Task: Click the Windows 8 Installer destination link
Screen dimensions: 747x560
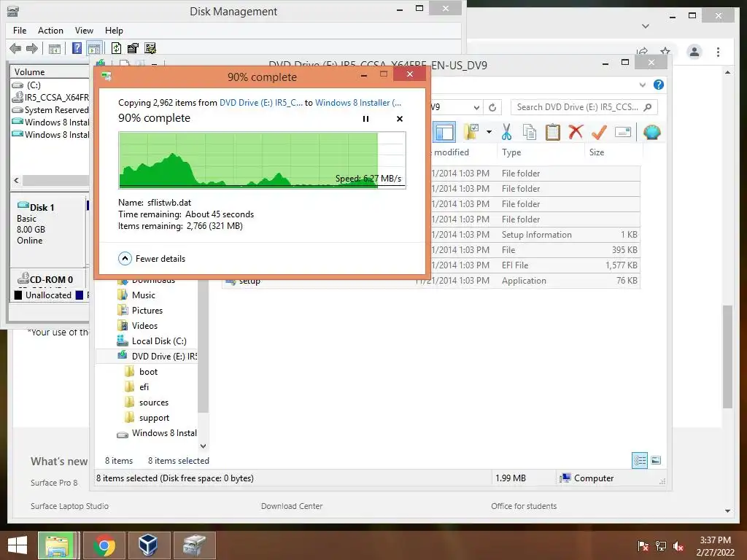Action: click(x=358, y=102)
